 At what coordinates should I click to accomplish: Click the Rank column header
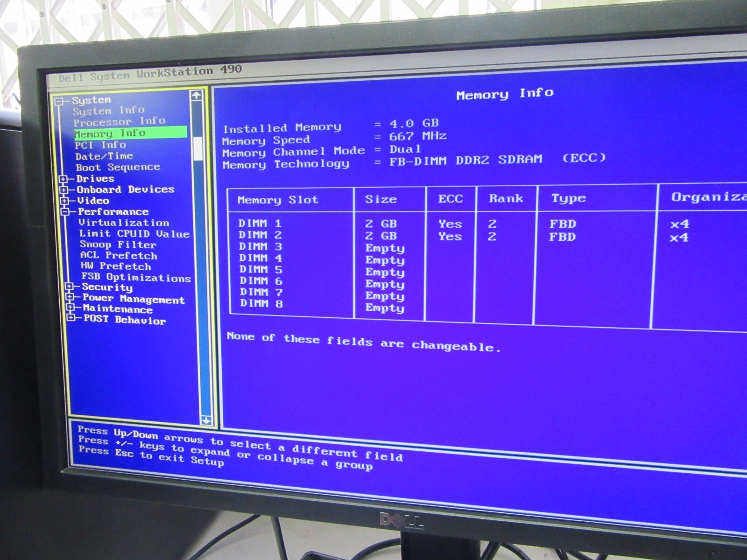506,199
